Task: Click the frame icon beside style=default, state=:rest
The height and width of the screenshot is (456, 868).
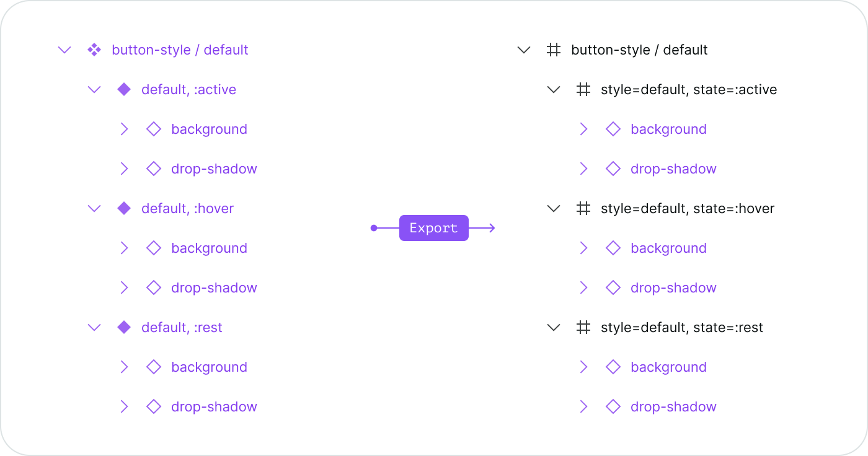Action: [583, 328]
